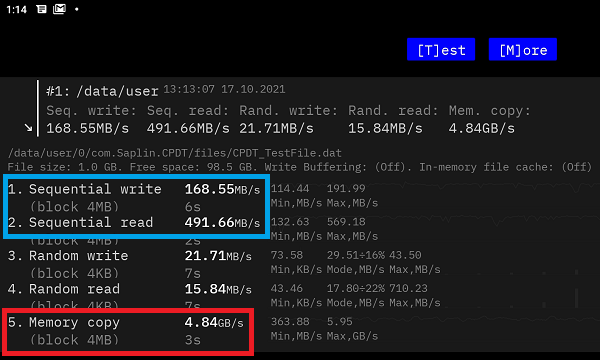Viewport: 600px width, 360px height.
Task: Click the memory copy Min/Max graph area
Action: [432, 328]
